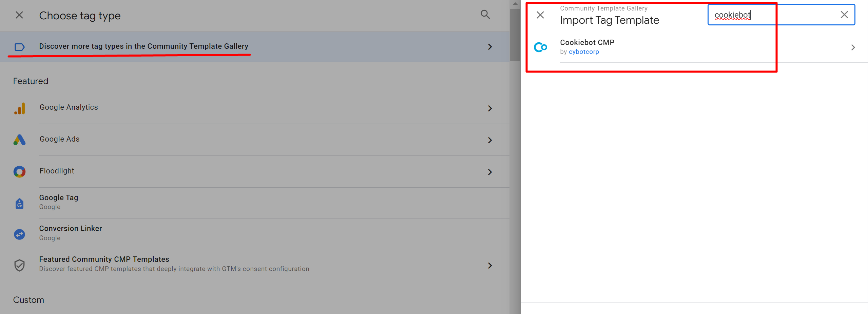Screen dimensions: 868x314
Task: Click the Google Tag icon
Action: (20, 203)
